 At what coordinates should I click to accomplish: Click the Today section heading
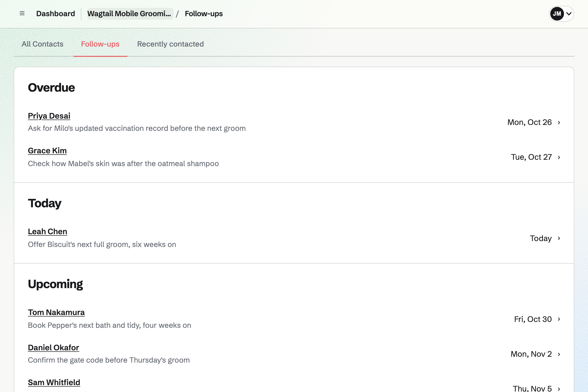coord(45,203)
